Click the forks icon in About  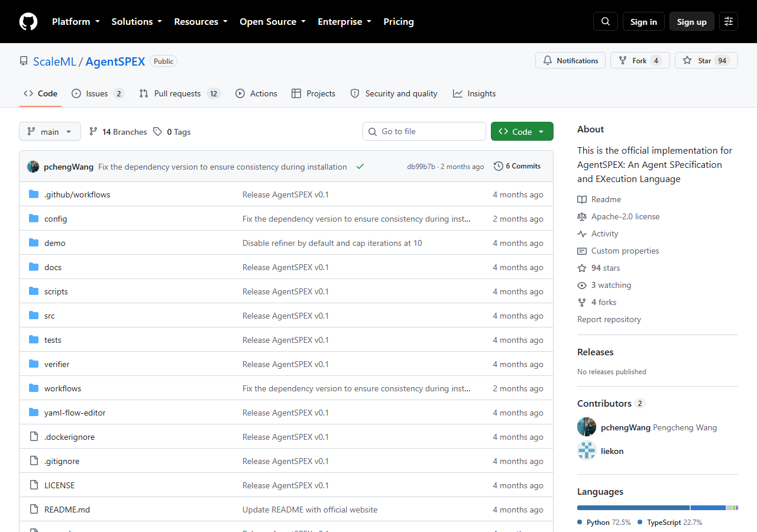click(582, 302)
